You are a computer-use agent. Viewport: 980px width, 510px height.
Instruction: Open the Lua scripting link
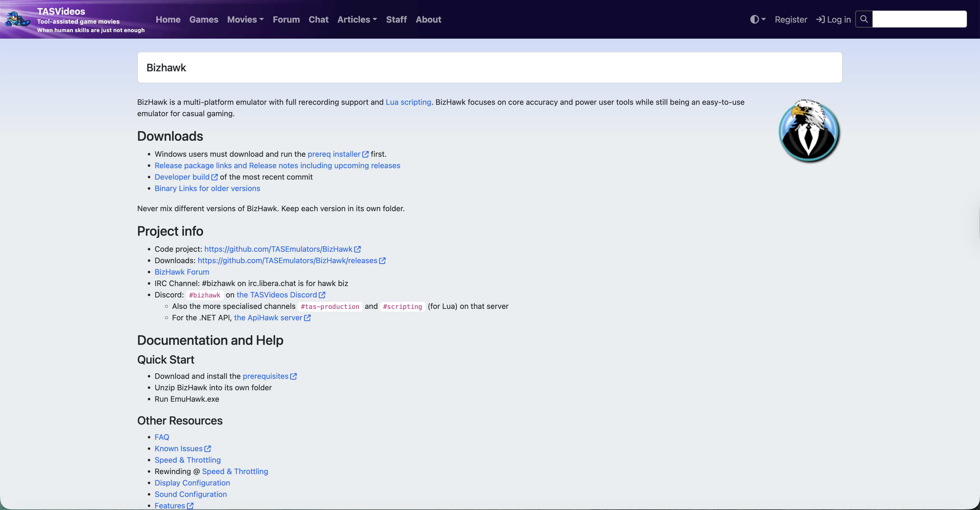pyautogui.click(x=408, y=102)
